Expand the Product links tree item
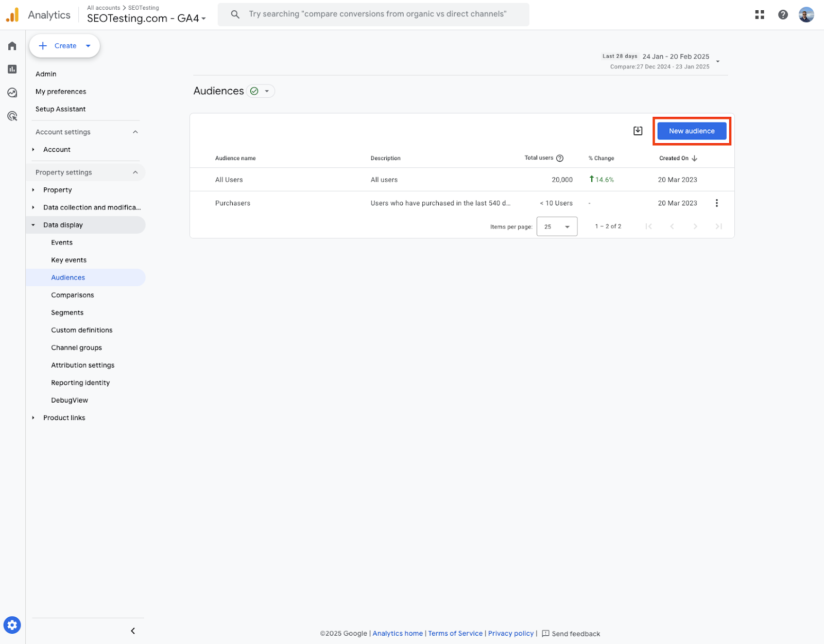 pyautogui.click(x=33, y=418)
